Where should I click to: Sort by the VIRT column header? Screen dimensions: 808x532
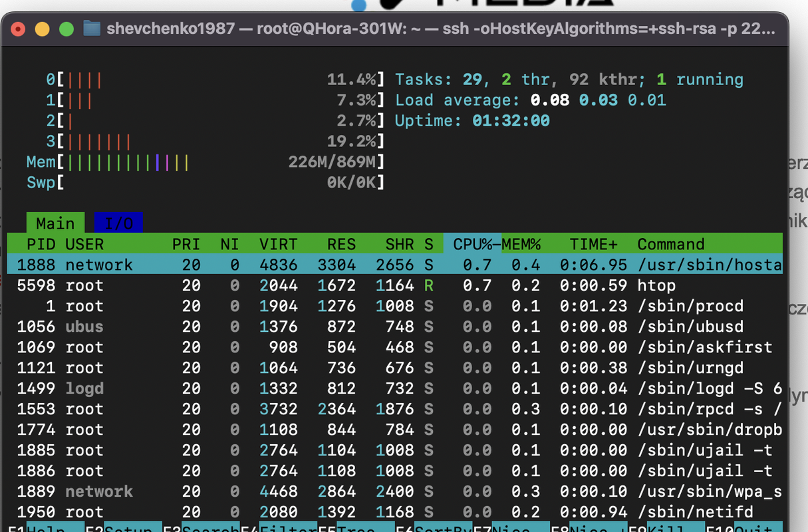tap(278, 244)
